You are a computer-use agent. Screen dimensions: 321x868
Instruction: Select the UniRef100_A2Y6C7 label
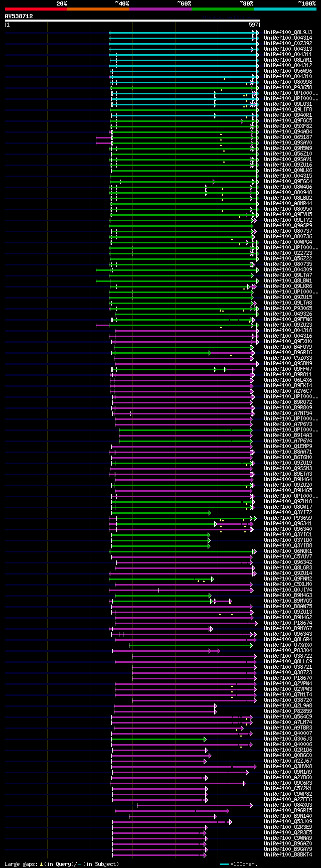288,391
